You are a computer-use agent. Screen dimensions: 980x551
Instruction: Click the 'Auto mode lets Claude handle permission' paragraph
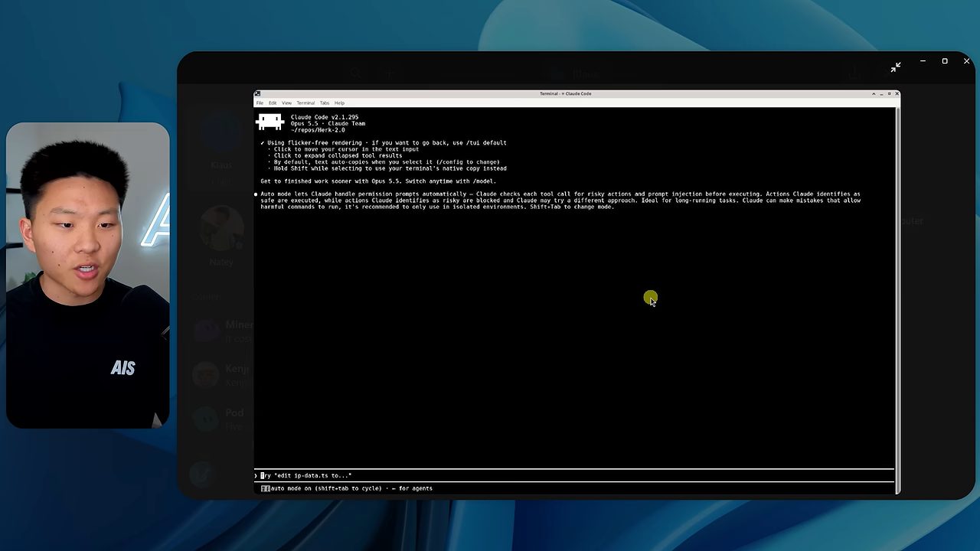[560, 201]
